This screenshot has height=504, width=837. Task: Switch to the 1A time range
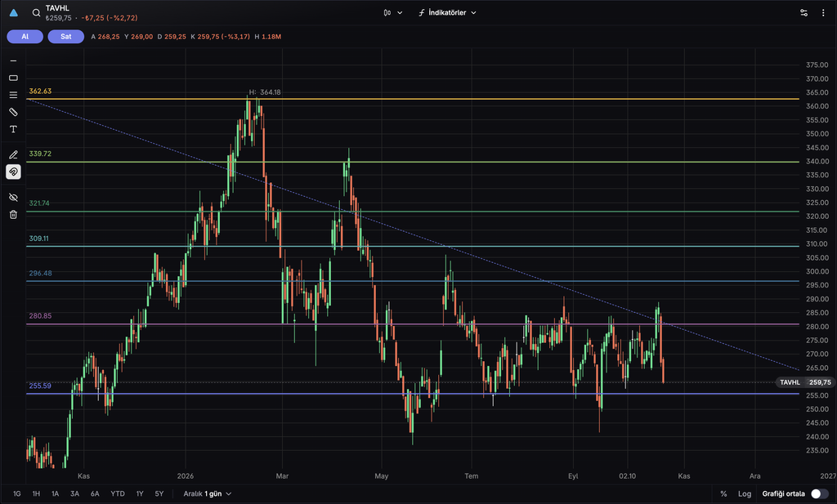tap(55, 494)
